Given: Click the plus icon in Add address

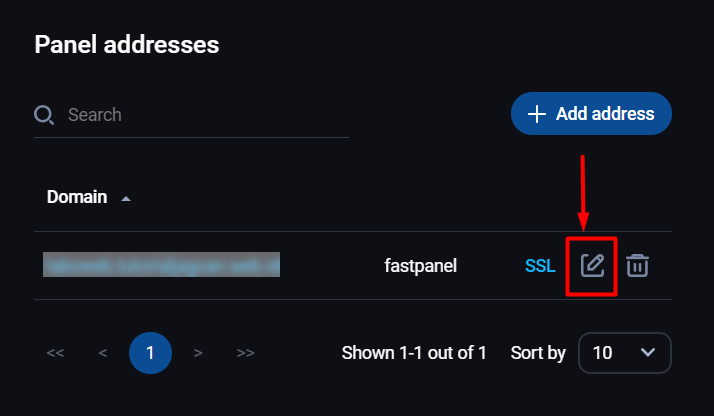Looking at the screenshot, I should 537,114.
